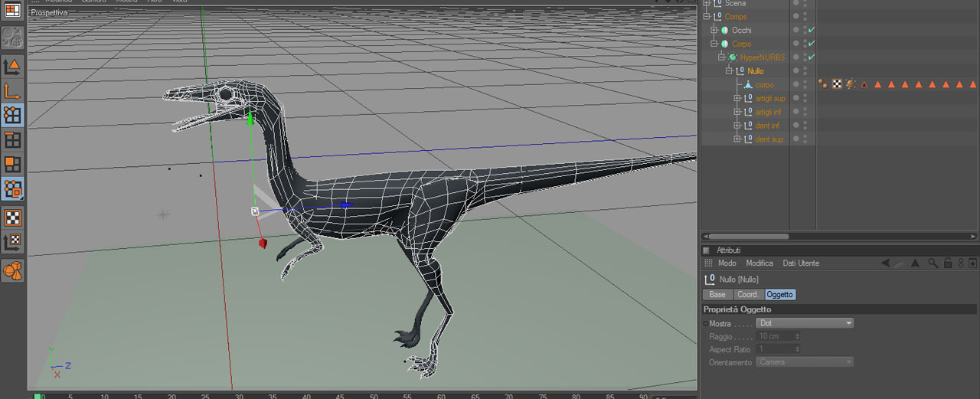This screenshot has width=980, height=399.
Task: Click the corpo polygon object icon
Action: pyautogui.click(x=748, y=85)
